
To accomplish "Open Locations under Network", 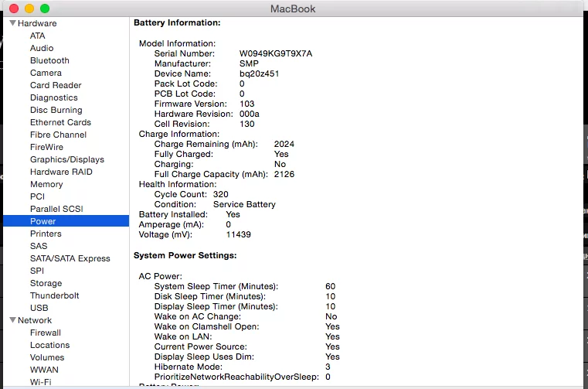I will pos(50,346).
